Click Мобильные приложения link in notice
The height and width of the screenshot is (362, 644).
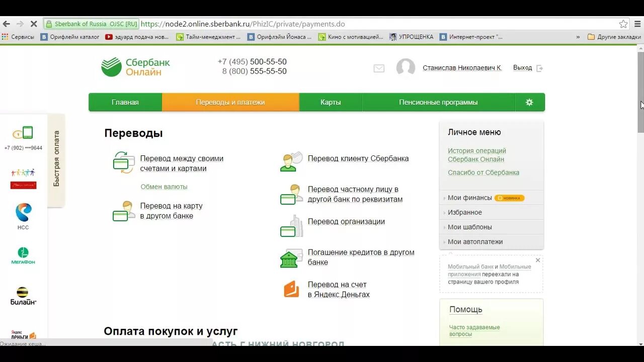[490, 270]
